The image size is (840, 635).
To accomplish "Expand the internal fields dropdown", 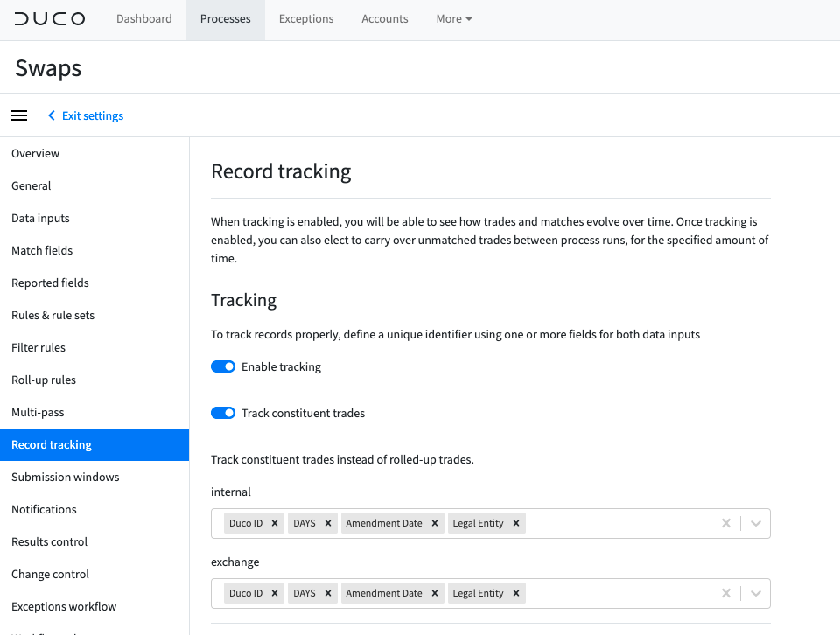I will point(755,523).
